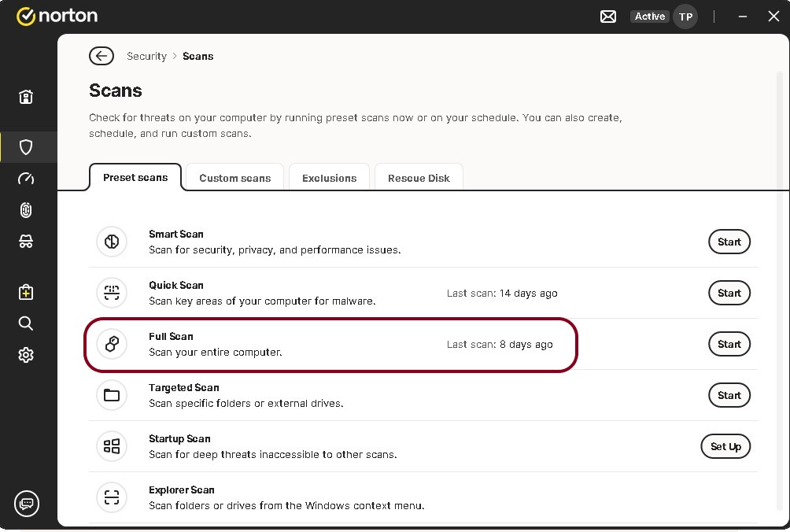
Task: Open the Settings gear sidebar icon
Action: [26, 355]
